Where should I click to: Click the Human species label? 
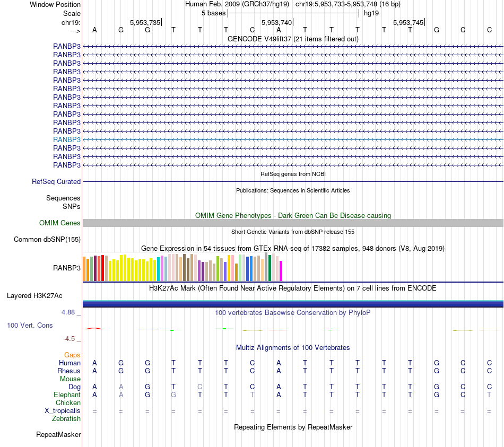(x=69, y=363)
